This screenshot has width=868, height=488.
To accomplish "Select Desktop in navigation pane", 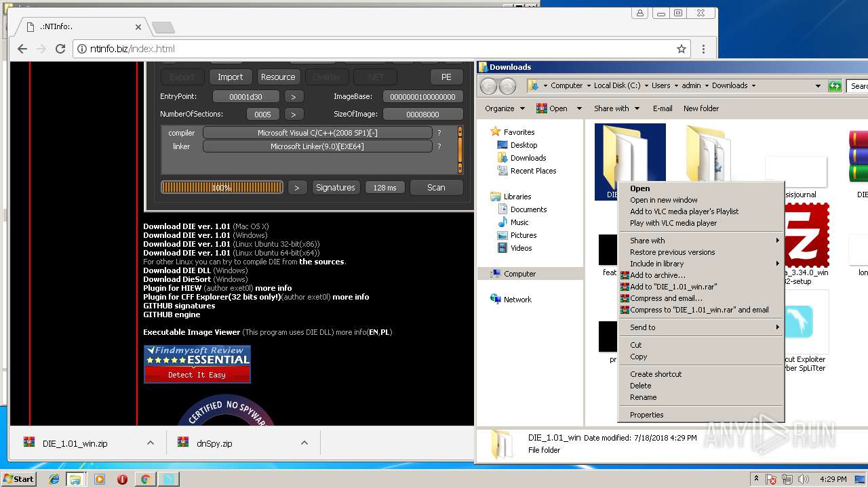I will 524,145.
